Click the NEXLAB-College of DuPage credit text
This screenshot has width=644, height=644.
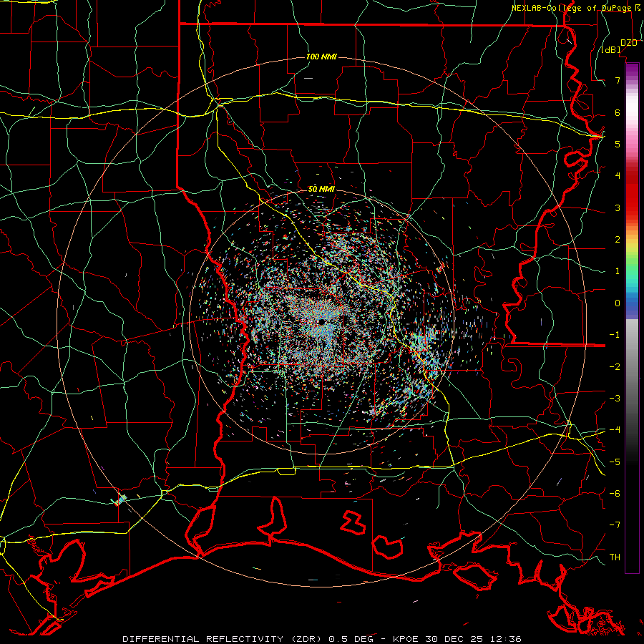[x=573, y=8]
